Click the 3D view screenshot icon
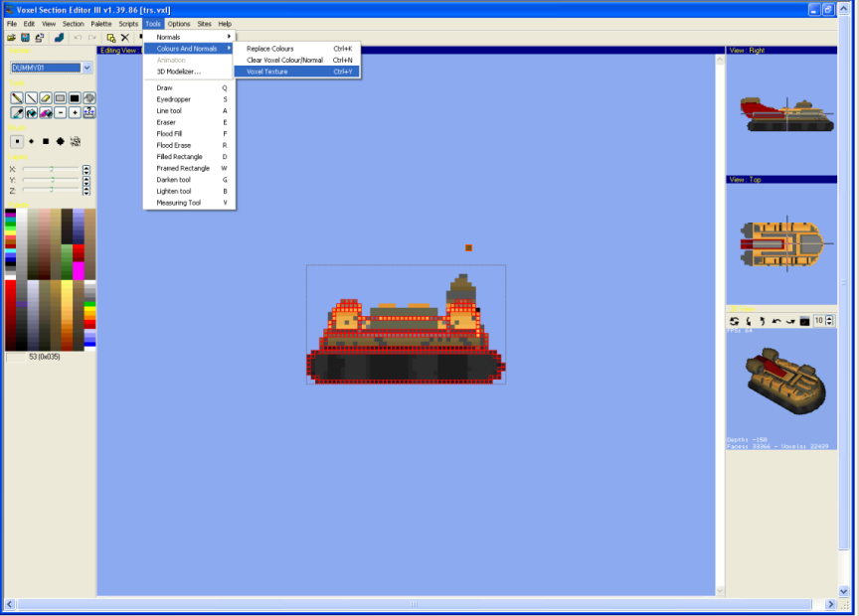This screenshot has height=616, width=859. [805, 321]
